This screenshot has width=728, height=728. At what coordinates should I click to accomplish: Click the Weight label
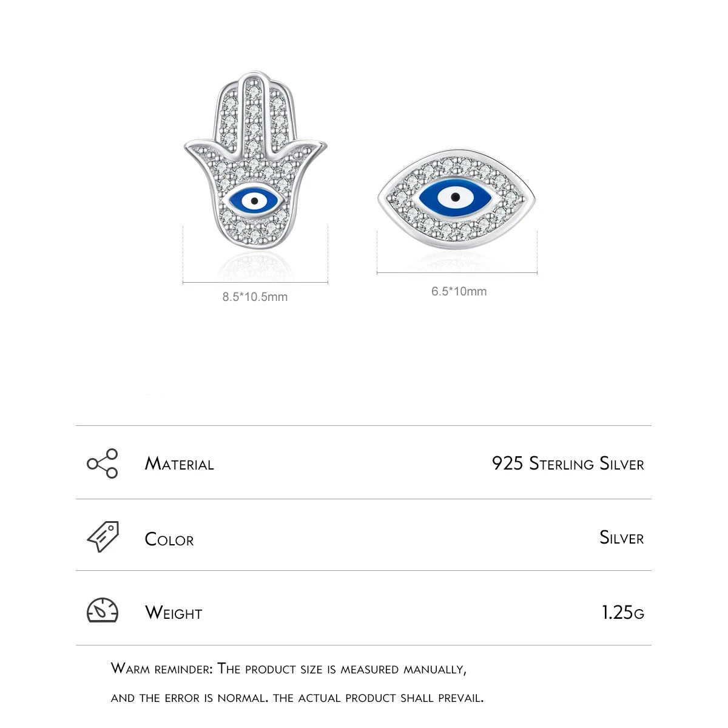174,613
